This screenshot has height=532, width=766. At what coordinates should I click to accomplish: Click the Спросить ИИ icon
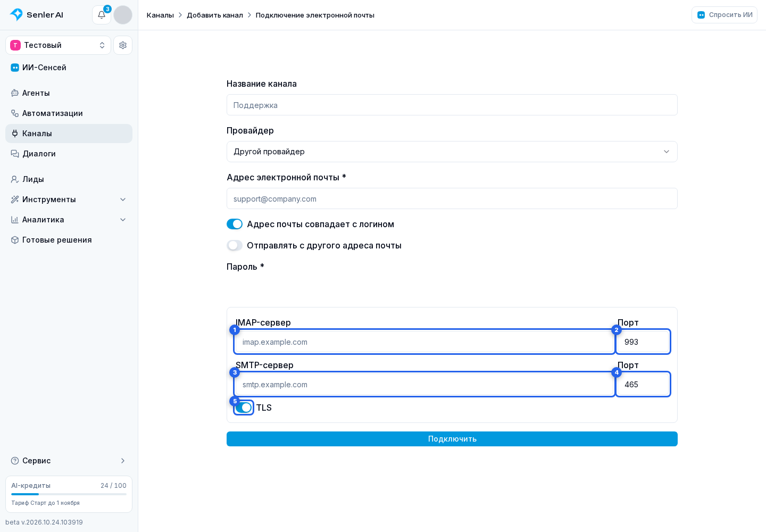tap(701, 15)
